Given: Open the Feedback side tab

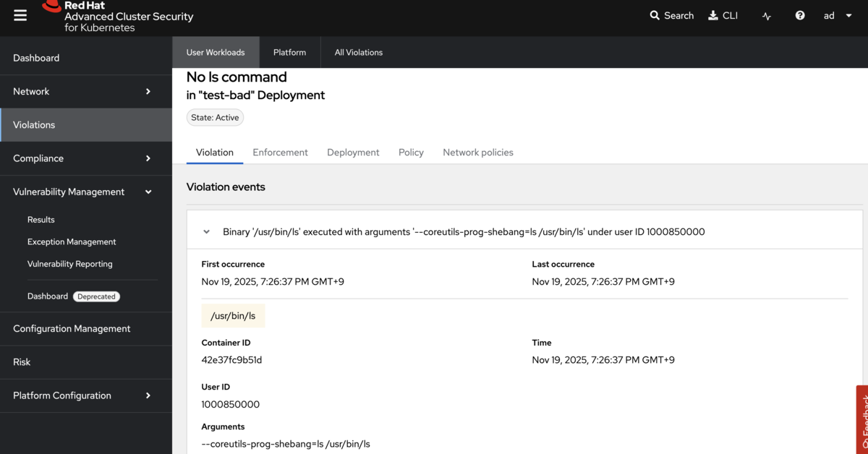Looking at the screenshot, I should click(x=862, y=423).
